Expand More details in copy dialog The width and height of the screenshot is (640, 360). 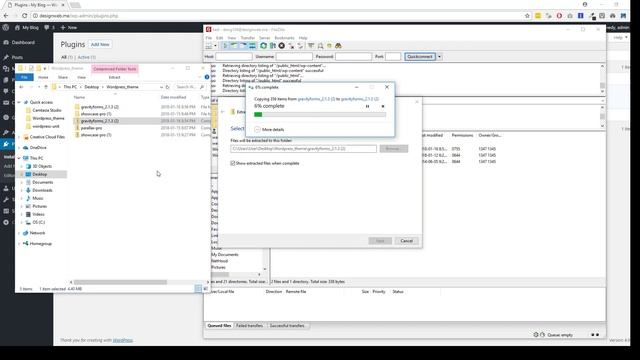[x=269, y=129]
